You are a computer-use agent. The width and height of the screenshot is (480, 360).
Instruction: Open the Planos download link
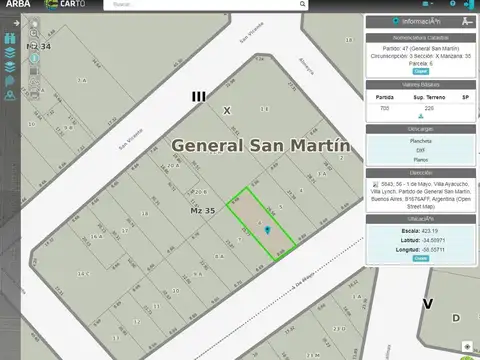coord(421,160)
